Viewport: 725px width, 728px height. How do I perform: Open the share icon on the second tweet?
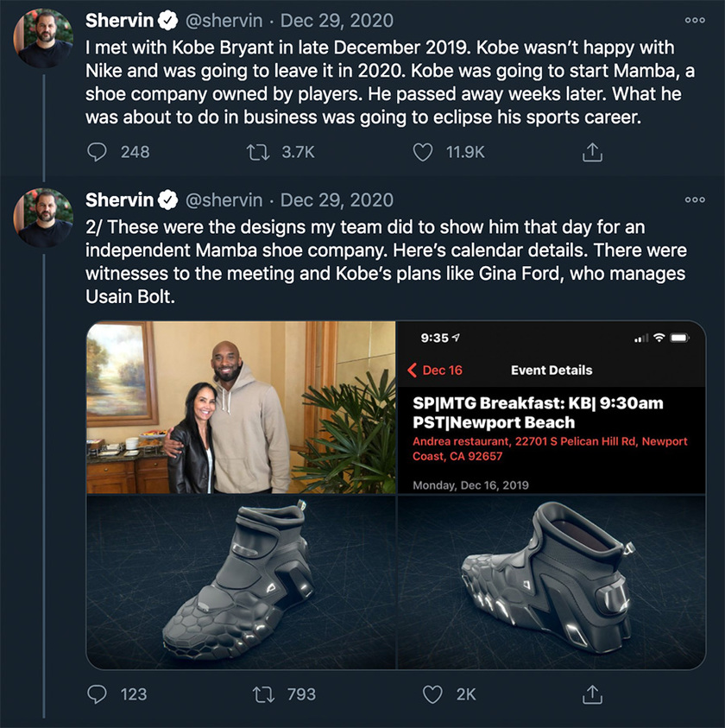point(592,693)
